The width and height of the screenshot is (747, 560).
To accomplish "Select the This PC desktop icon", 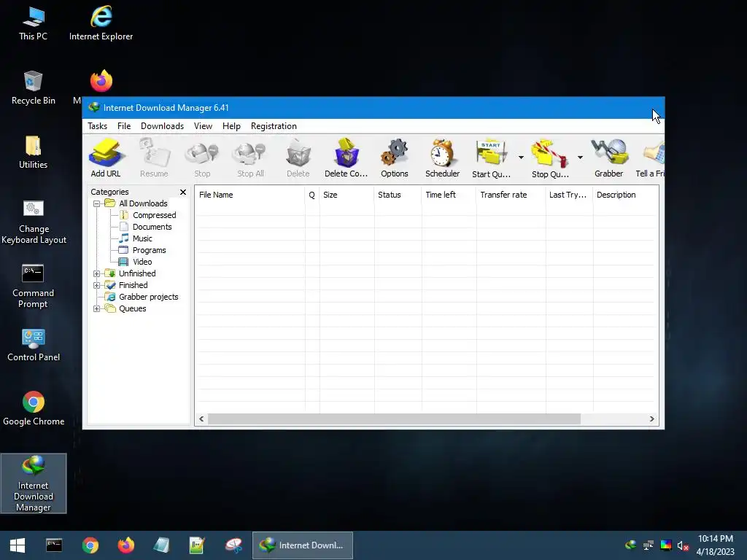I will [33, 24].
